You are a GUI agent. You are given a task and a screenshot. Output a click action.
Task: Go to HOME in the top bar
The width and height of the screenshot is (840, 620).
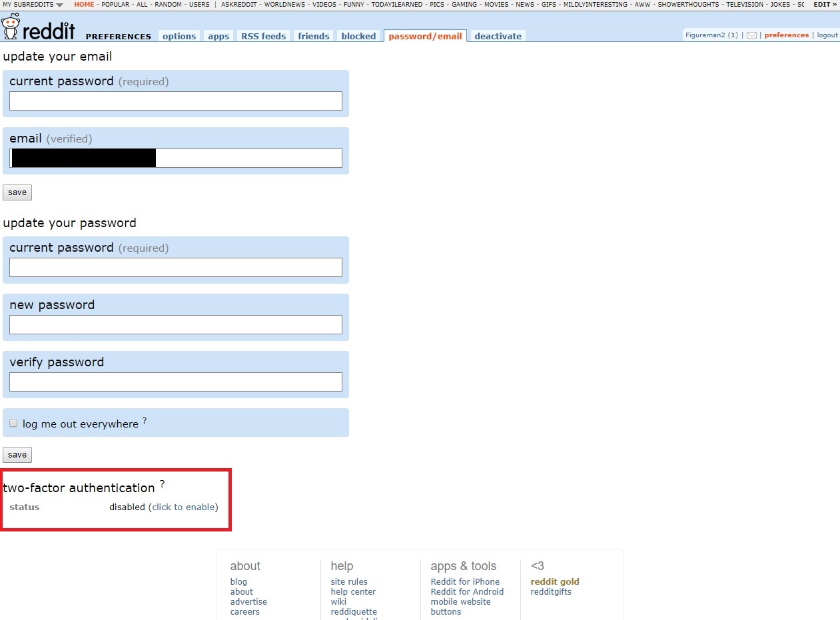[x=84, y=5]
